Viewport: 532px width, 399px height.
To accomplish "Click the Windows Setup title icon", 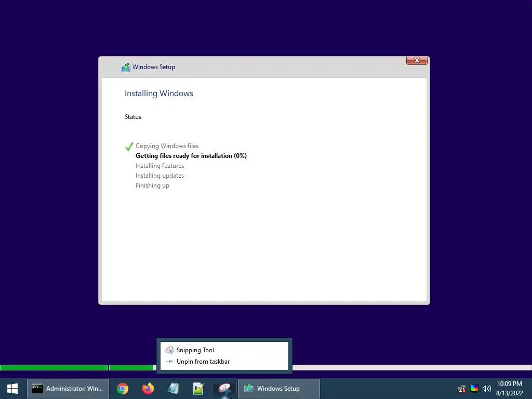I will (x=126, y=67).
